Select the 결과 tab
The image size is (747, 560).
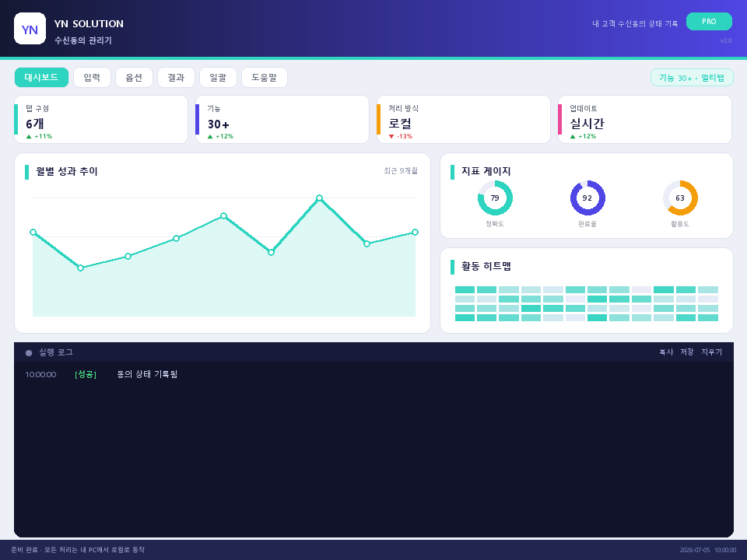[x=176, y=77]
